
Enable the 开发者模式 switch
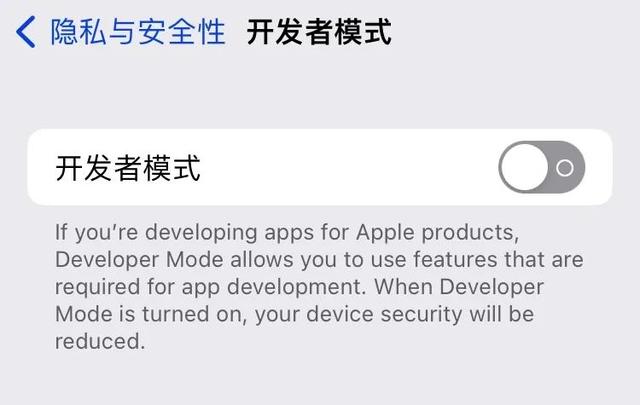[542, 167]
